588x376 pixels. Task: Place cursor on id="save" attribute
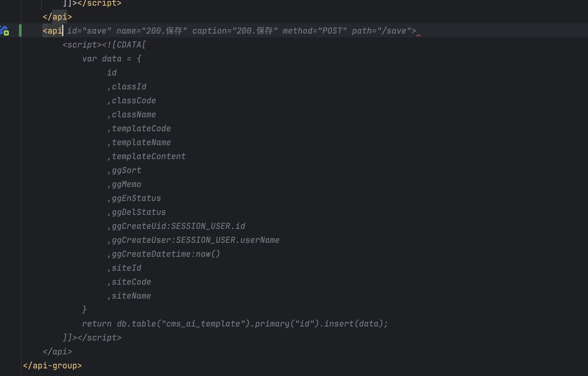click(x=89, y=31)
